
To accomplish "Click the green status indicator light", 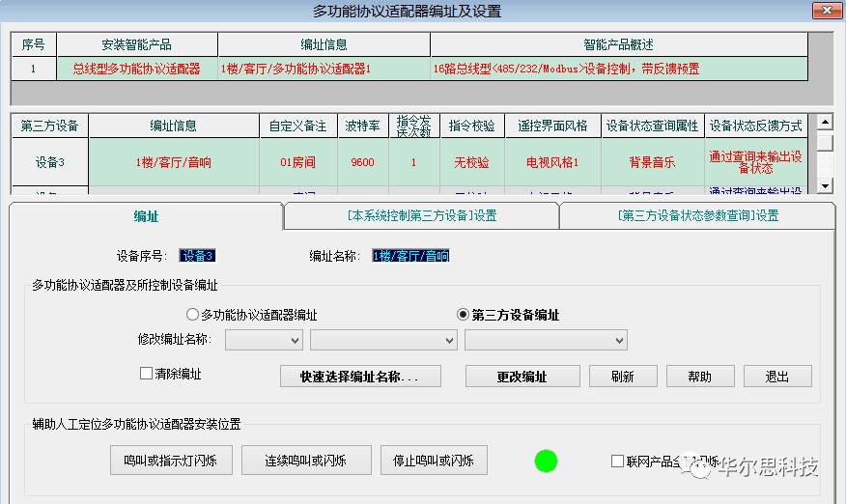I will [546, 461].
